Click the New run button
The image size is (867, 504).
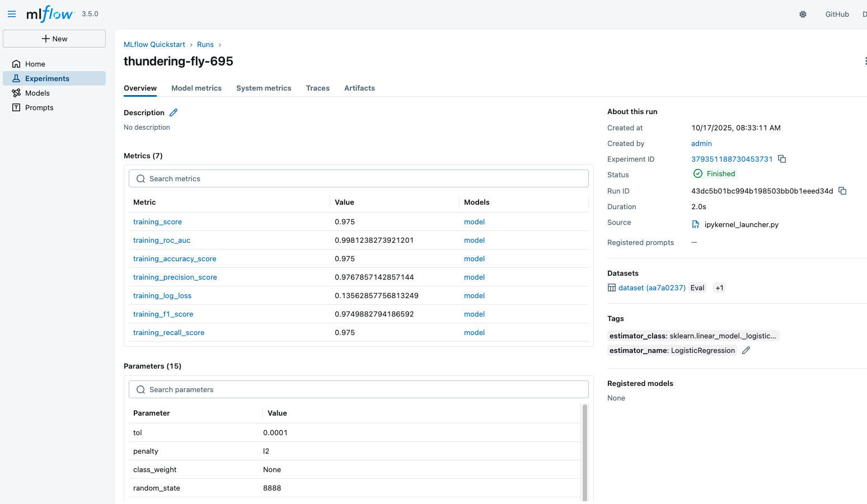coord(54,39)
